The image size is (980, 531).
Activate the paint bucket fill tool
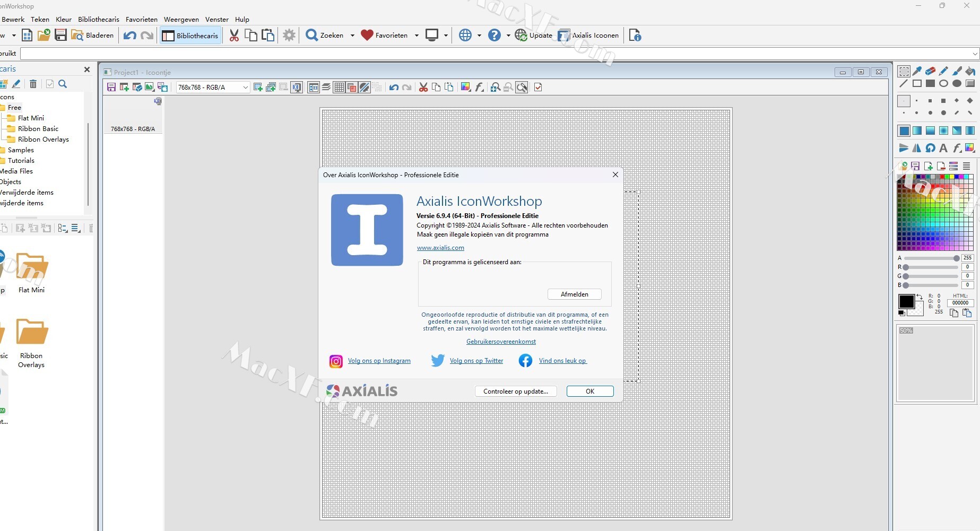click(x=970, y=71)
